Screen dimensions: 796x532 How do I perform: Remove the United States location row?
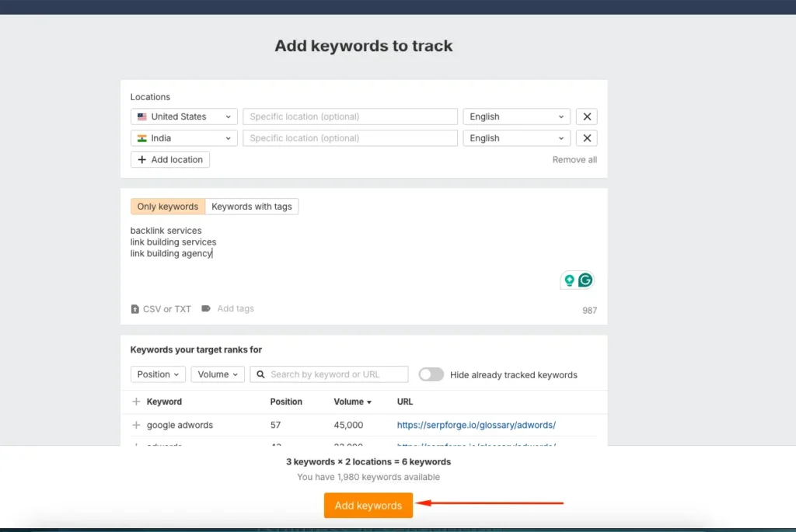point(587,116)
